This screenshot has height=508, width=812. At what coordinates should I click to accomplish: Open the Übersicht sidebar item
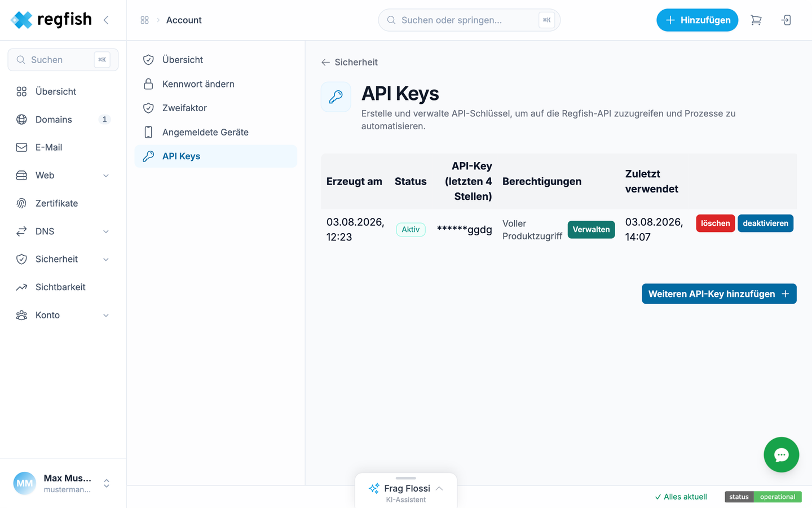click(x=63, y=91)
